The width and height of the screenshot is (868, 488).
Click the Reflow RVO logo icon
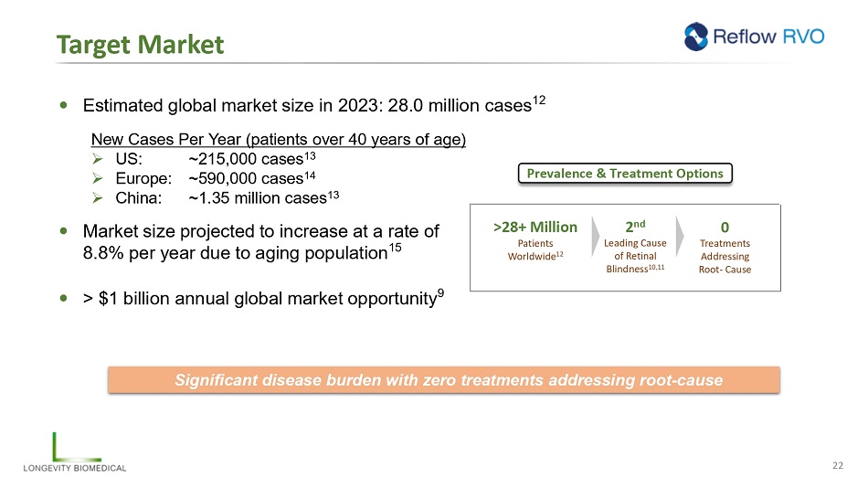696,37
